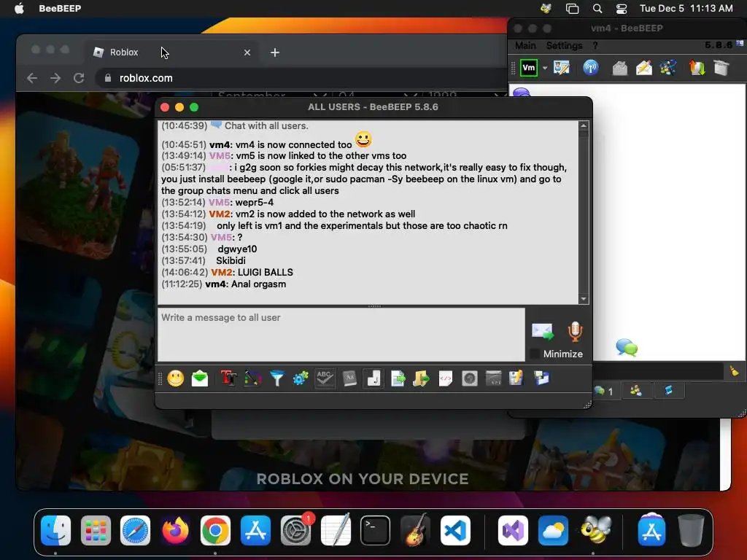Viewport: 747px width, 560px height.
Task: Open the ? help menu in BeeBEEP
Action: (595, 46)
